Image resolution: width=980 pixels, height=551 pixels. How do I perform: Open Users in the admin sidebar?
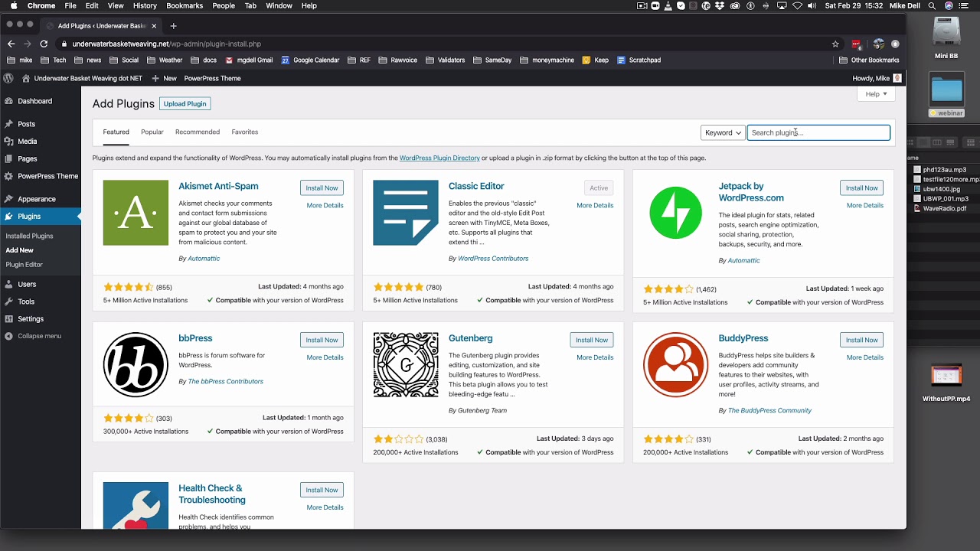(x=27, y=284)
